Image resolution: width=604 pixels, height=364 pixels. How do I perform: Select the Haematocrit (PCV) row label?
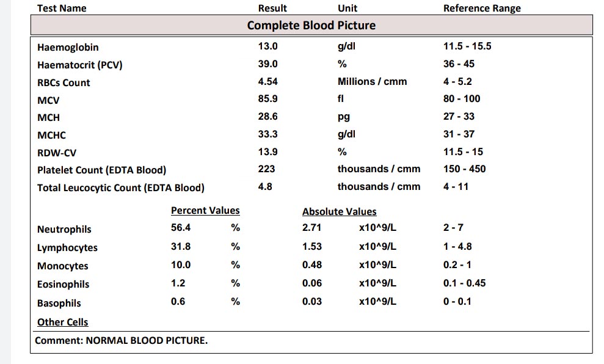80,65
